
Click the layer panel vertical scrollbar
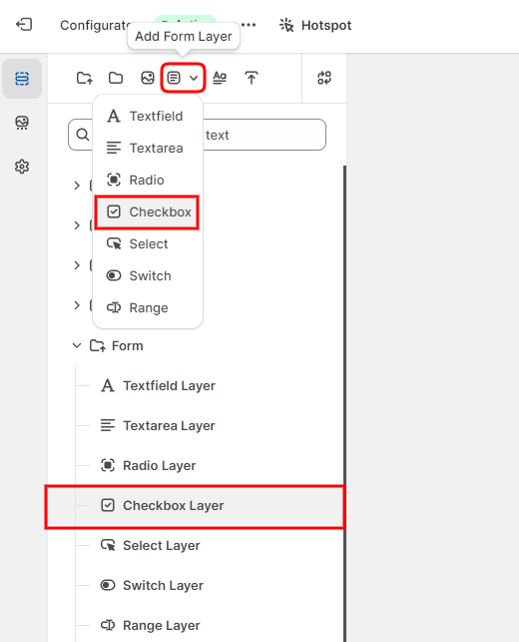point(345,403)
